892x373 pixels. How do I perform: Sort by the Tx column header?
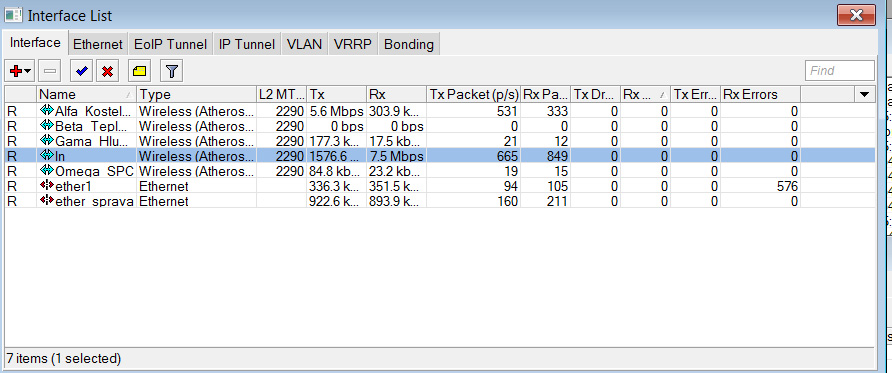(336, 94)
